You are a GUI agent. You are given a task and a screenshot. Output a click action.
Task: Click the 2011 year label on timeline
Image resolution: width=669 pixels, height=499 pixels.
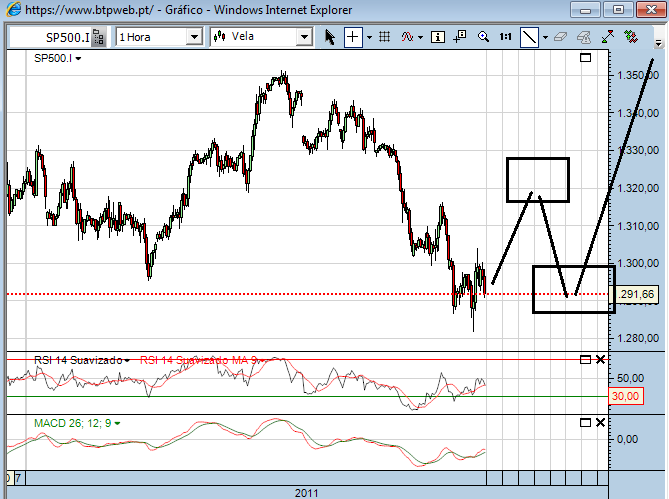click(x=306, y=493)
